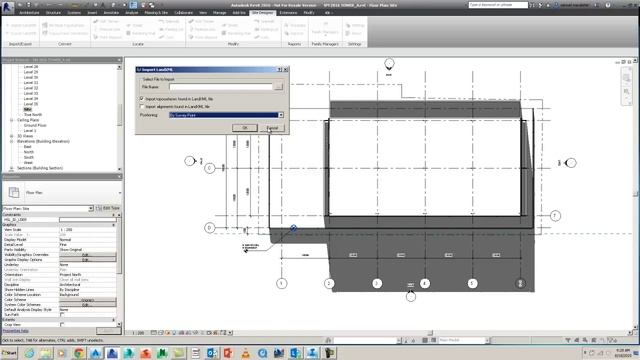Viewport: 640px width, 360px height.
Task: Click the Windows Start button
Action: coord(9,353)
